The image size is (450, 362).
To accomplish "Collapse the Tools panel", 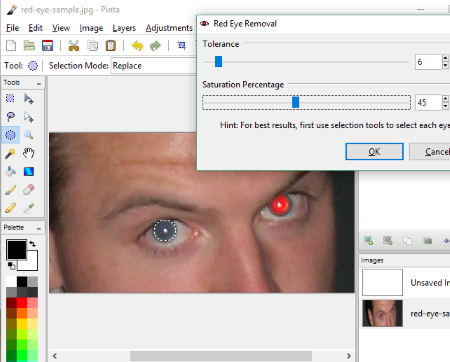I will click(x=39, y=83).
